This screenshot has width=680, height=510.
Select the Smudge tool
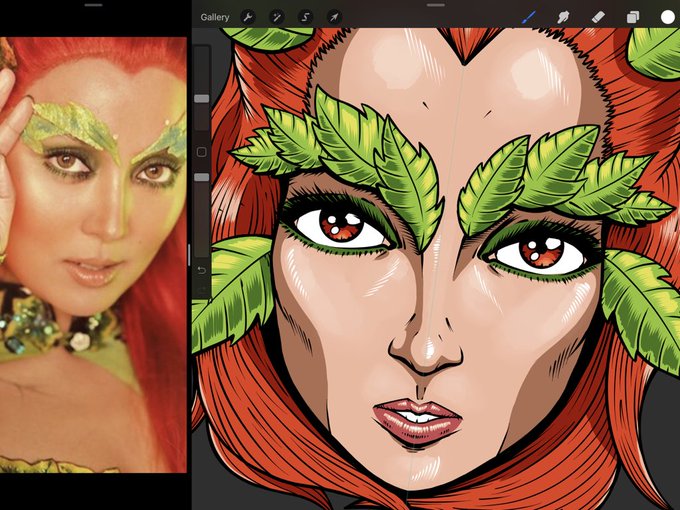click(x=563, y=17)
